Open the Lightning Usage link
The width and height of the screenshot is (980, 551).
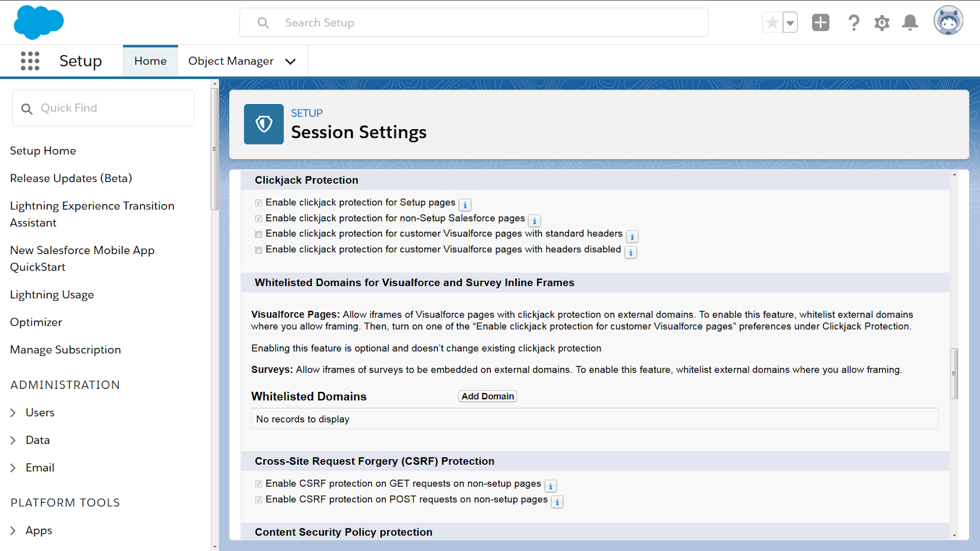52,294
